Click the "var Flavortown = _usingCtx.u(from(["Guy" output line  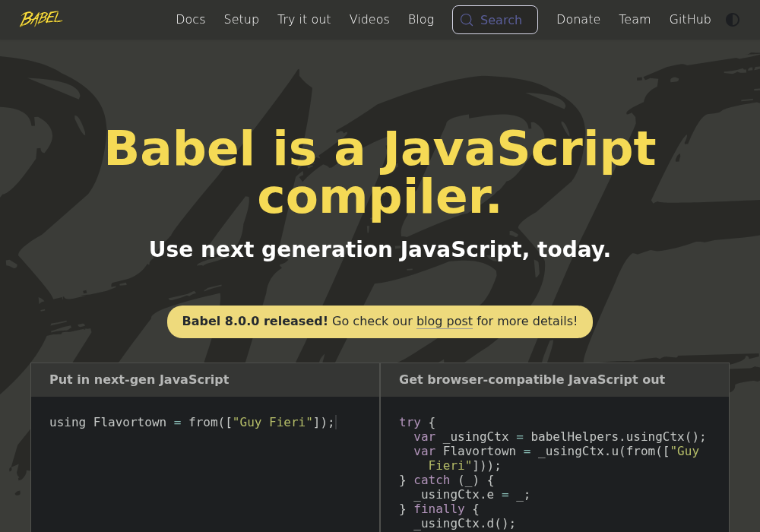[556, 451]
